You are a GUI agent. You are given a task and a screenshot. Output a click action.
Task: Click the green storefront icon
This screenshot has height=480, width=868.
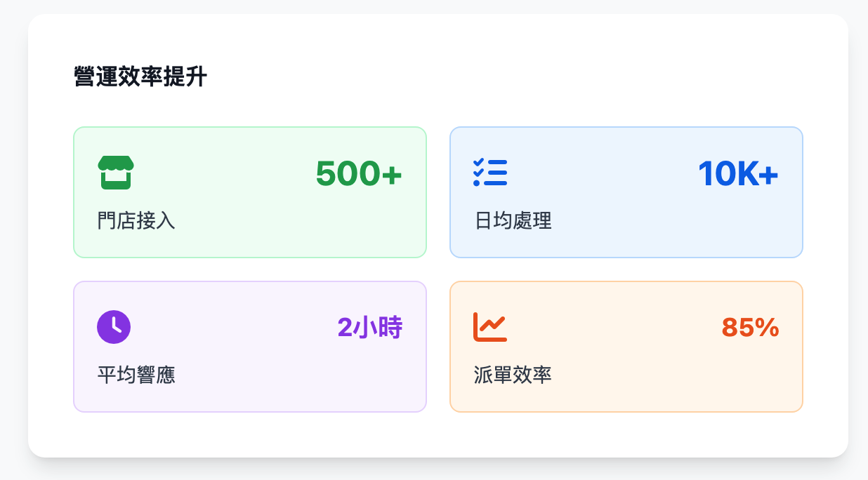[116, 173]
